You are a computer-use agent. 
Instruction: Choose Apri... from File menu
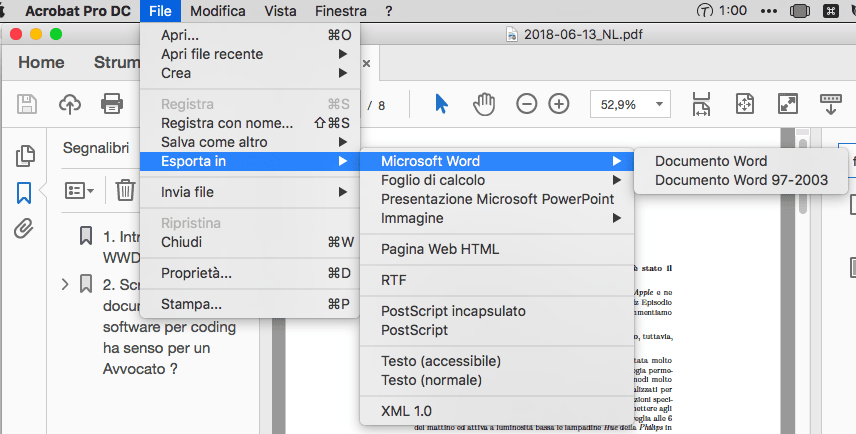coord(250,35)
